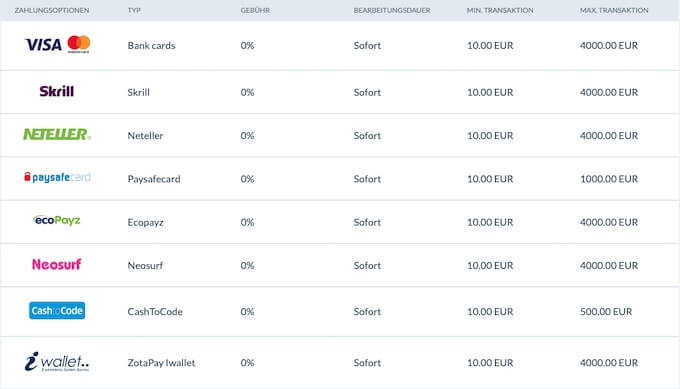The width and height of the screenshot is (680, 389).
Task: Click the Min. Transaktion column header
Action: point(500,10)
